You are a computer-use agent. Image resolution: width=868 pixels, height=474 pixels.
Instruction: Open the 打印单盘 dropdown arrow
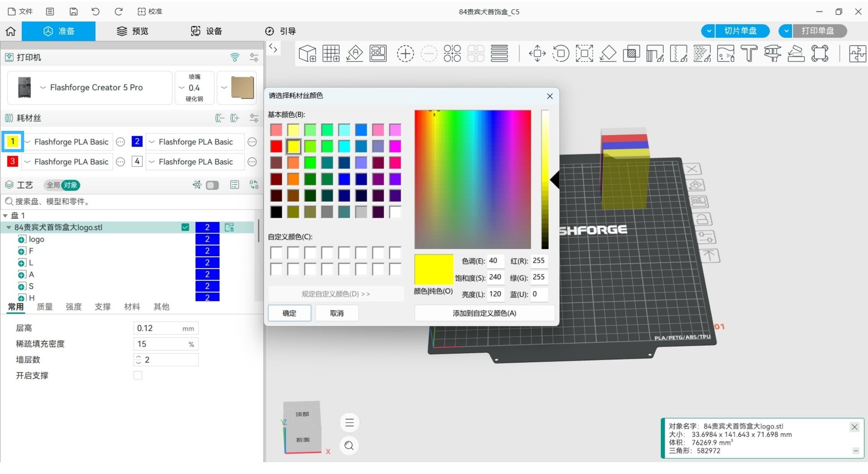pyautogui.click(x=786, y=31)
